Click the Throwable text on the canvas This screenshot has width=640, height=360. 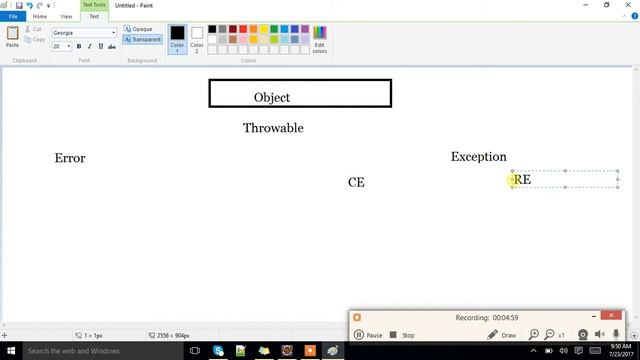(273, 128)
